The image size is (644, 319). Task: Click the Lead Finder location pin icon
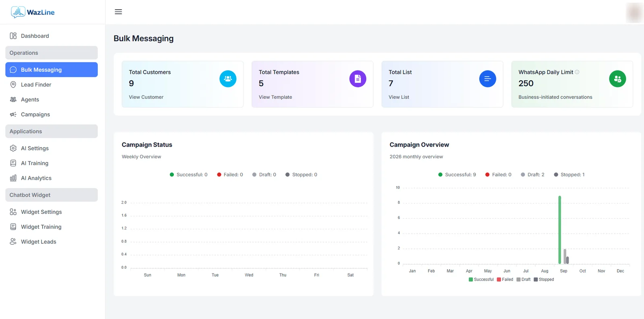(13, 85)
